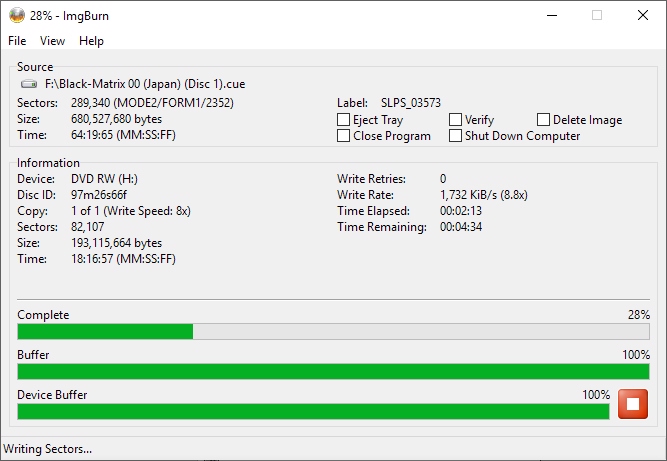Click source size '680,527,680 bytes'
Screen dimensions: 667x461
point(117,119)
